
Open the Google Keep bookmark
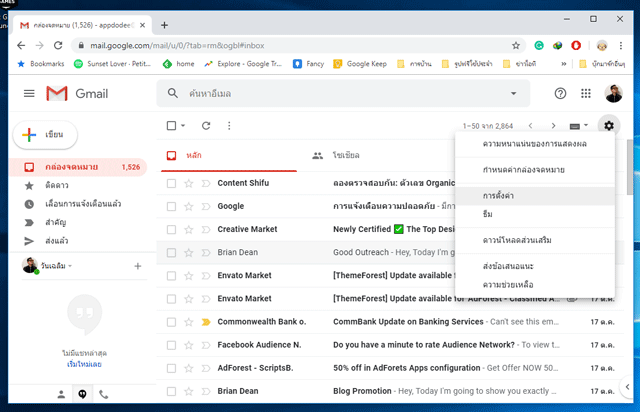(360, 64)
